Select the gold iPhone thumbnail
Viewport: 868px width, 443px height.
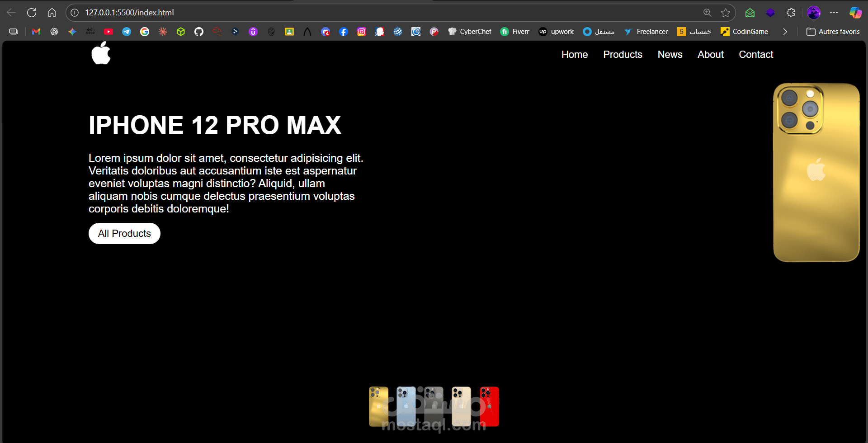pos(378,406)
